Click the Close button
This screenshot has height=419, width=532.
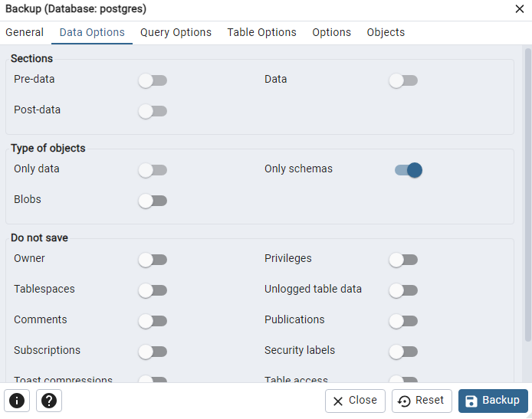355,401
